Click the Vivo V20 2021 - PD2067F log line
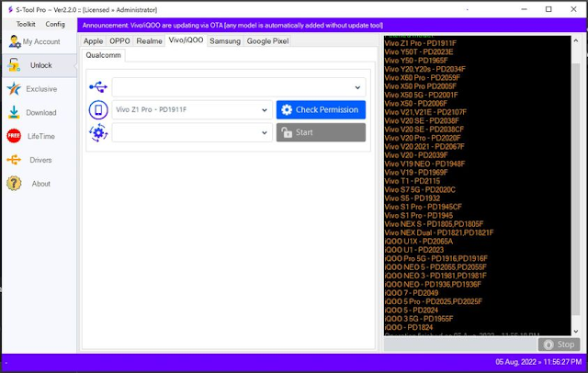This screenshot has height=373, width=588. tap(424, 147)
